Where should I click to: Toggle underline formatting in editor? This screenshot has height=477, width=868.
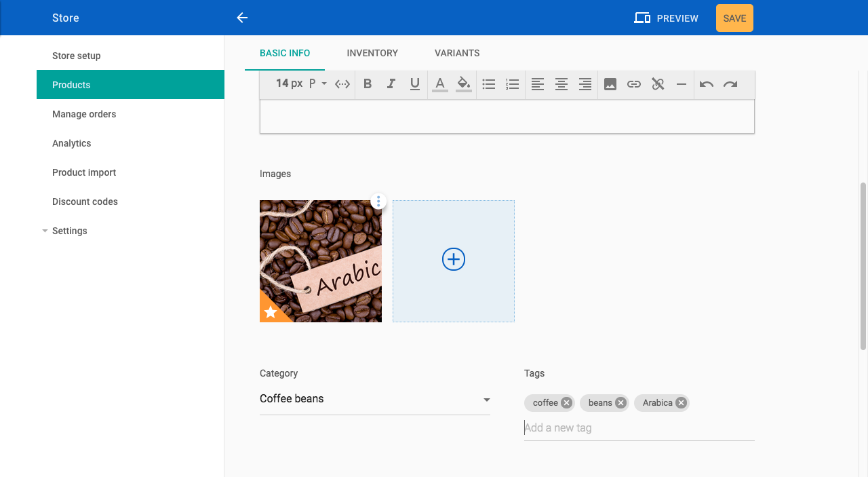coord(415,84)
